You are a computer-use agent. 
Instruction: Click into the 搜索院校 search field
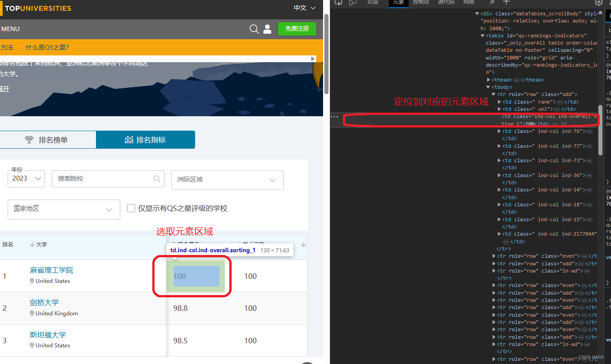click(x=108, y=178)
